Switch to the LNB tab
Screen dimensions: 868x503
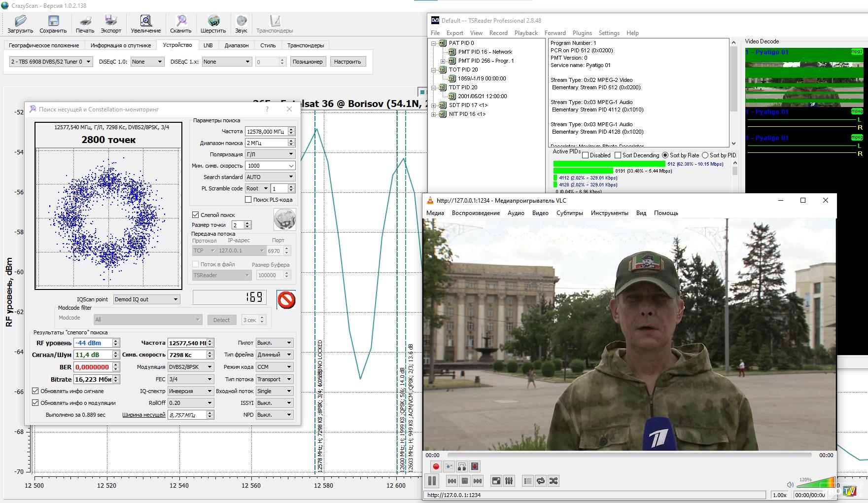click(208, 45)
